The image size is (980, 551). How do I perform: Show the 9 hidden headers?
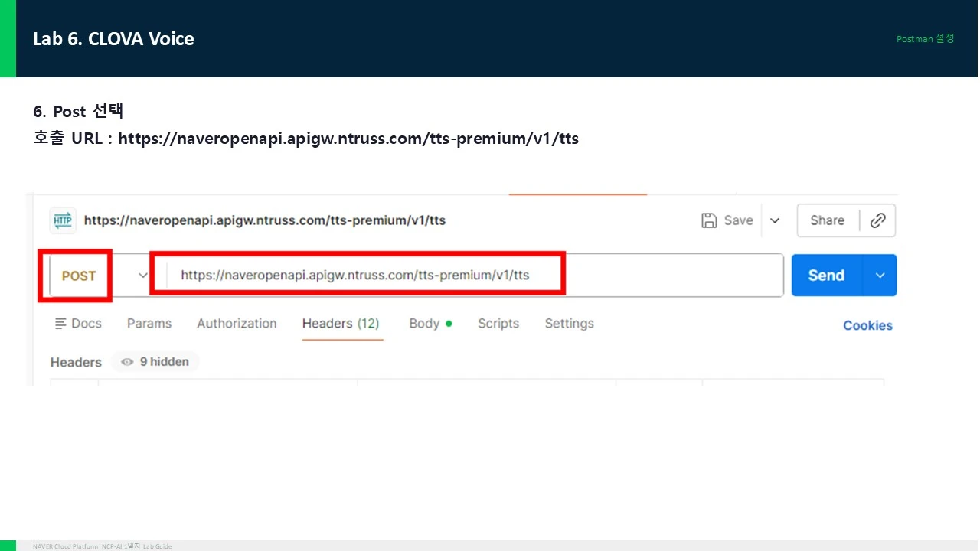pyautogui.click(x=155, y=362)
